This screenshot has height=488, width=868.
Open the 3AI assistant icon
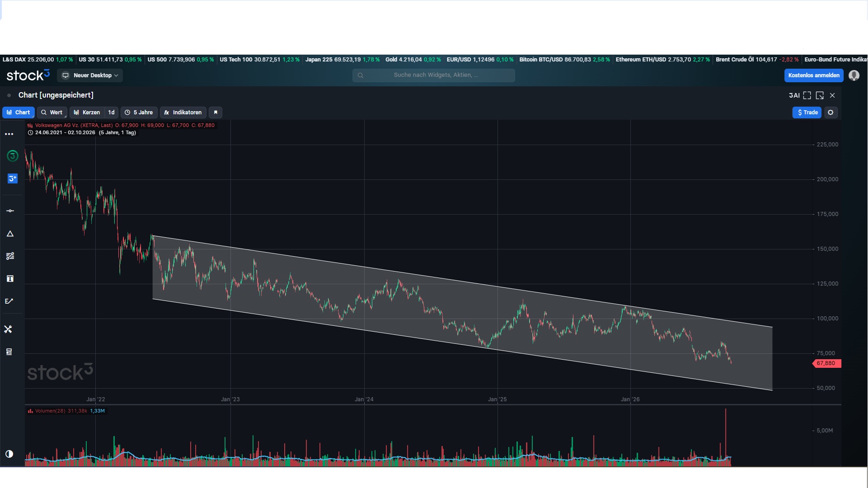coord(794,95)
